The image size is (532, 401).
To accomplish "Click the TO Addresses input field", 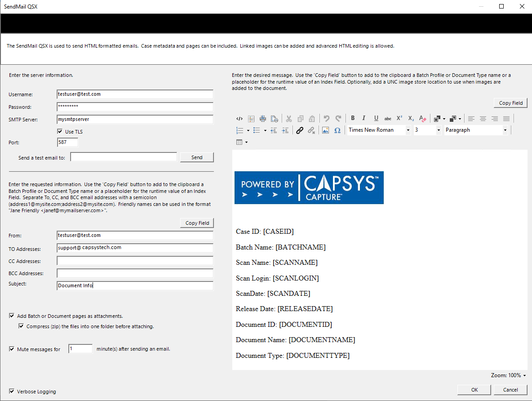I will (x=135, y=248).
